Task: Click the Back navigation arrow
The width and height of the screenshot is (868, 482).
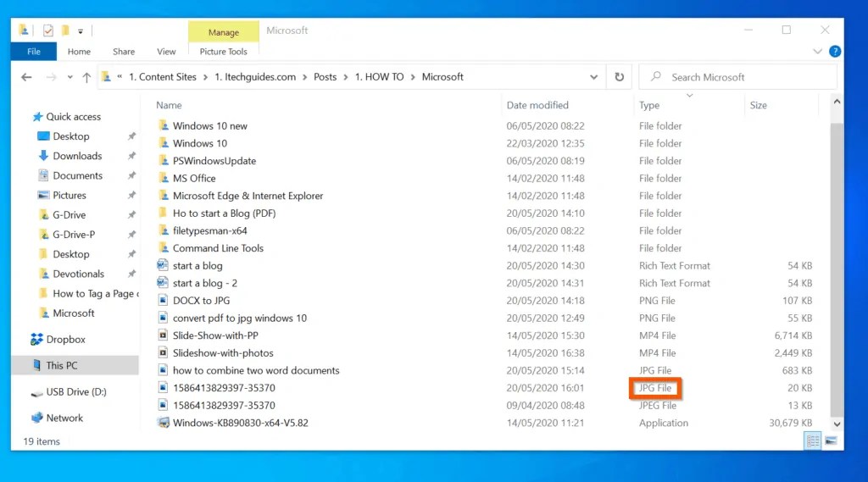Action: tap(26, 77)
